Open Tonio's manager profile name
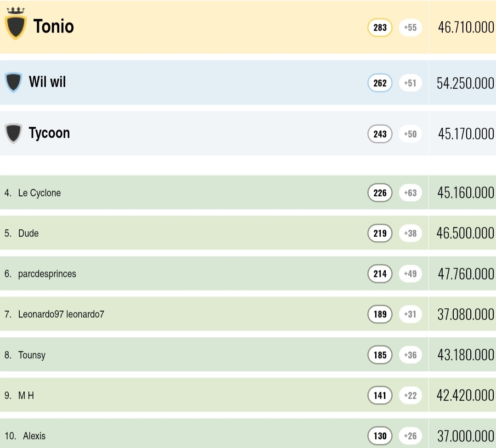496x448 pixels. [x=54, y=27]
